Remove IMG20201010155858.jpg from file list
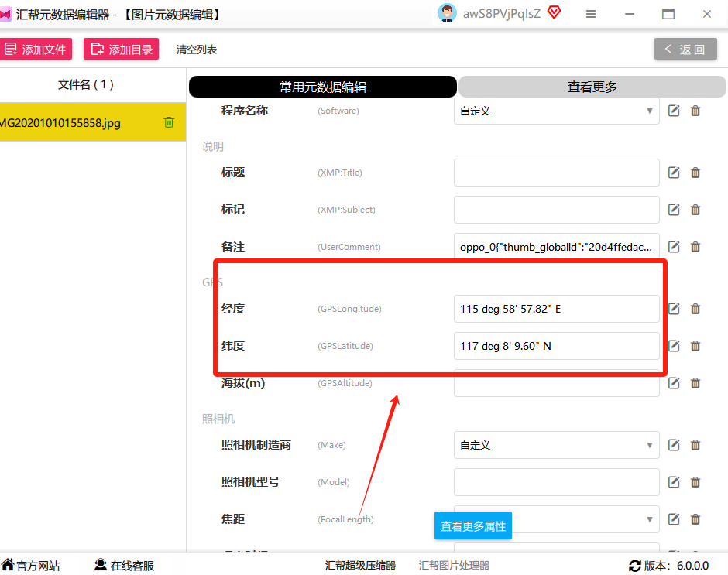The width and height of the screenshot is (728, 575). [x=169, y=122]
